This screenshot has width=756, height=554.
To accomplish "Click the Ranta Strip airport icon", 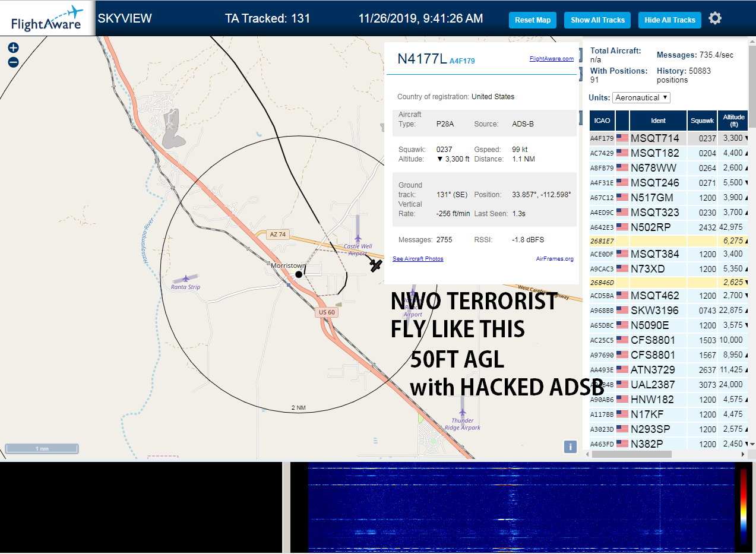I will point(186,278).
